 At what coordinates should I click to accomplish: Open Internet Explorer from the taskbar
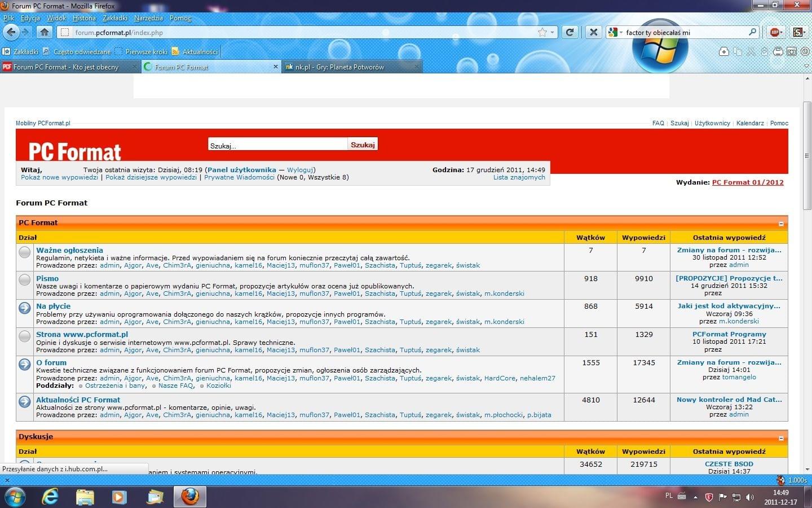tap(50, 497)
